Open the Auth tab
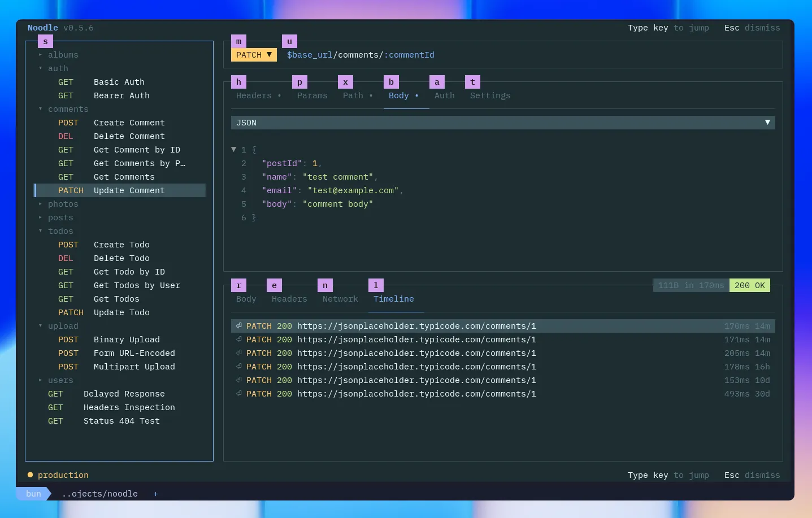This screenshot has height=518, width=812. point(444,95)
